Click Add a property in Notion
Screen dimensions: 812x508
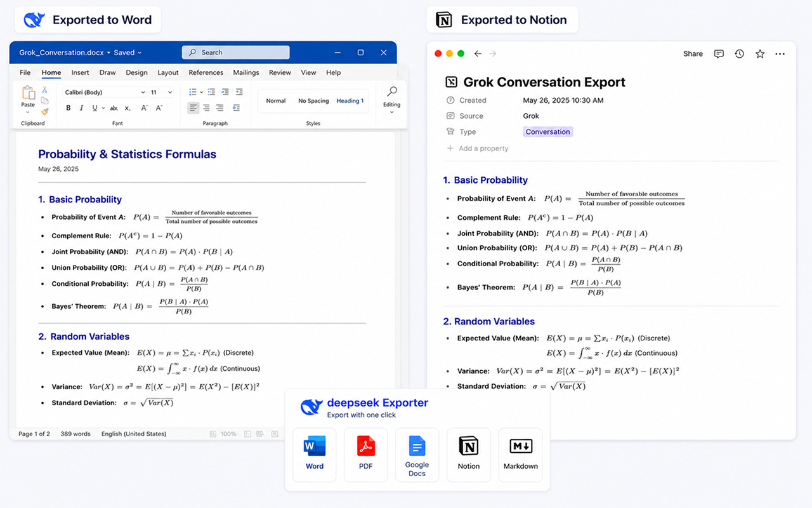[x=477, y=149]
